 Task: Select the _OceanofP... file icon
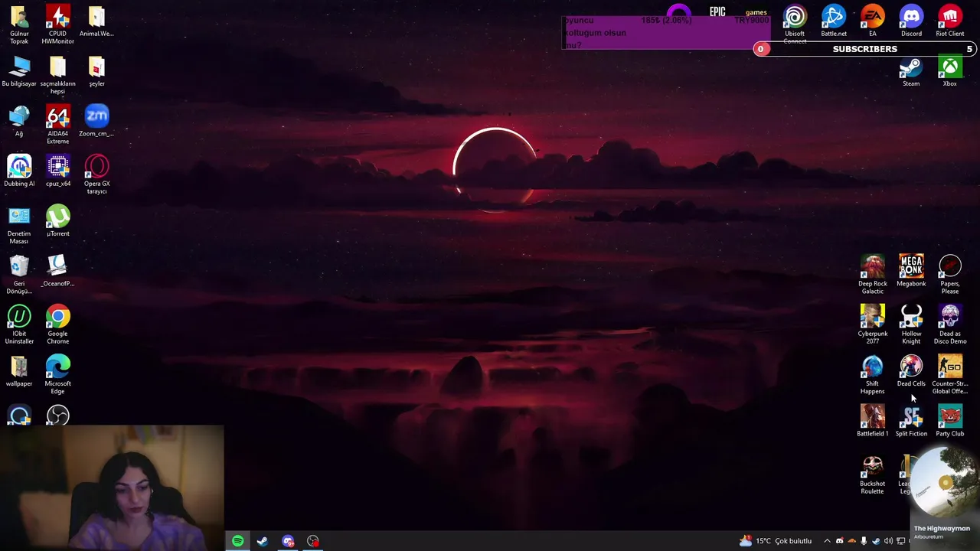[57, 271]
